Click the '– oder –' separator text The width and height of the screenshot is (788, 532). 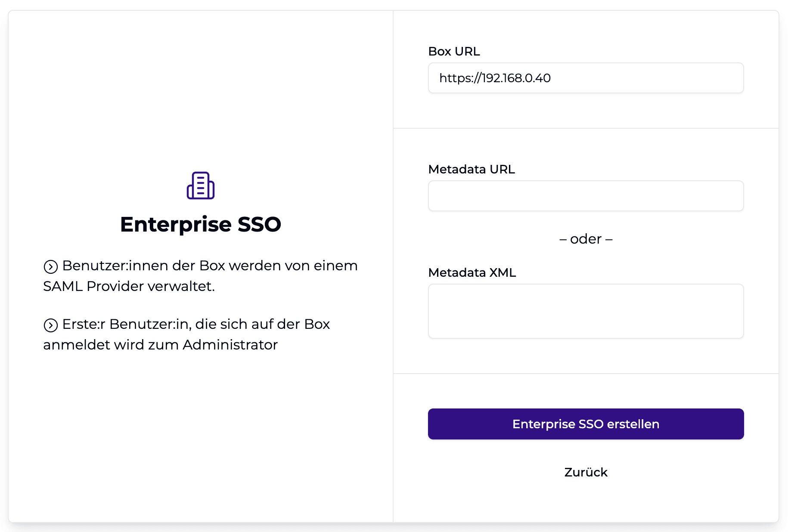coord(586,239)
